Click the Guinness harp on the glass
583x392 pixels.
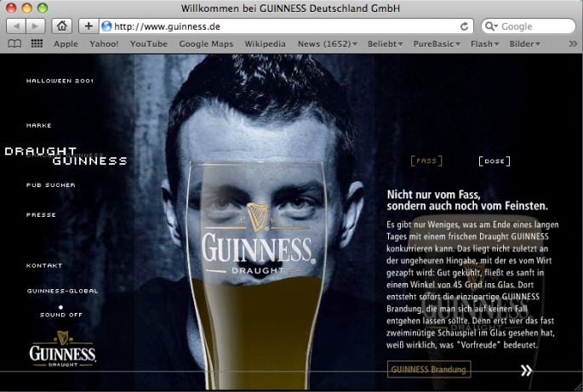pos(257,217)
